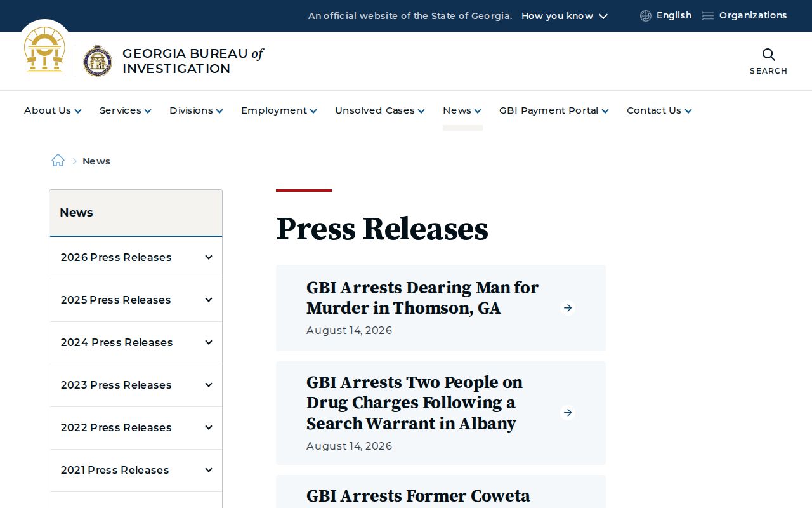Open 2024 Press Releases sidebar link
Image resolution: width=812 pixels, height=508 pixels.
coord(117,342)
